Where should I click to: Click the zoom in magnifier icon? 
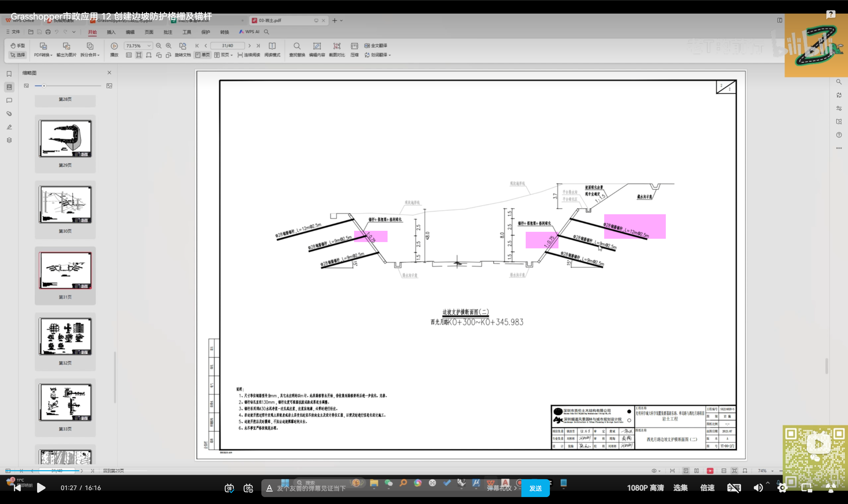[x=169, y=45]
